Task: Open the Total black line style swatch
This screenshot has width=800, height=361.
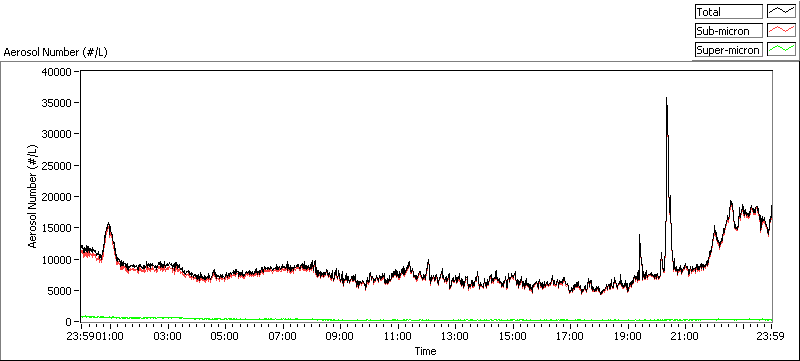Action: click(x=782, y=12)
